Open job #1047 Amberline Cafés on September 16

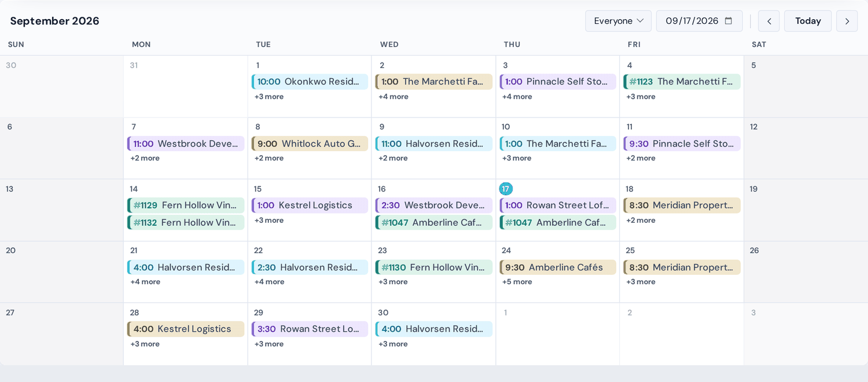(434, 222)
